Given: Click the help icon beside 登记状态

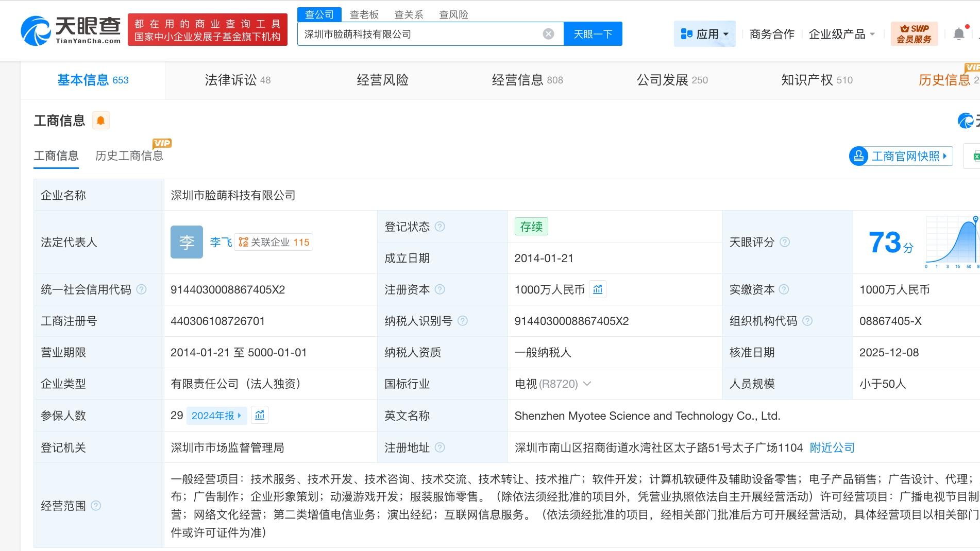Looking at the screenshot, I should 439,226.
